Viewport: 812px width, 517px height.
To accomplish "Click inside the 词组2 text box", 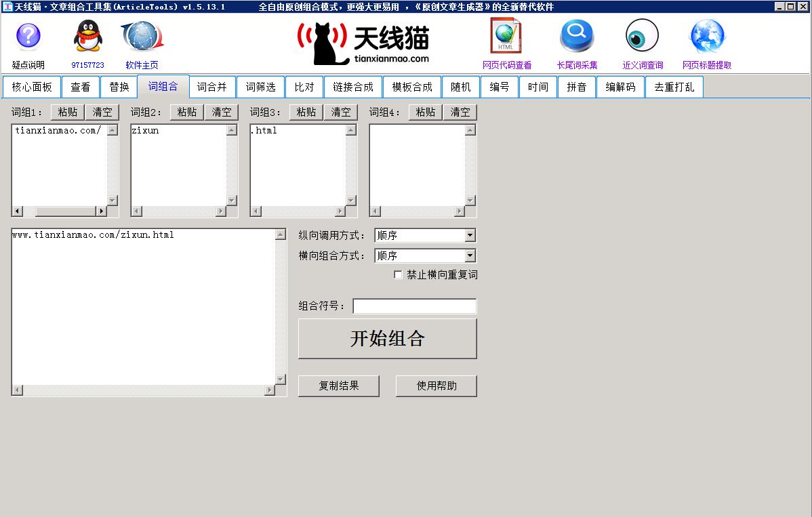I will [x=179, y=165].
